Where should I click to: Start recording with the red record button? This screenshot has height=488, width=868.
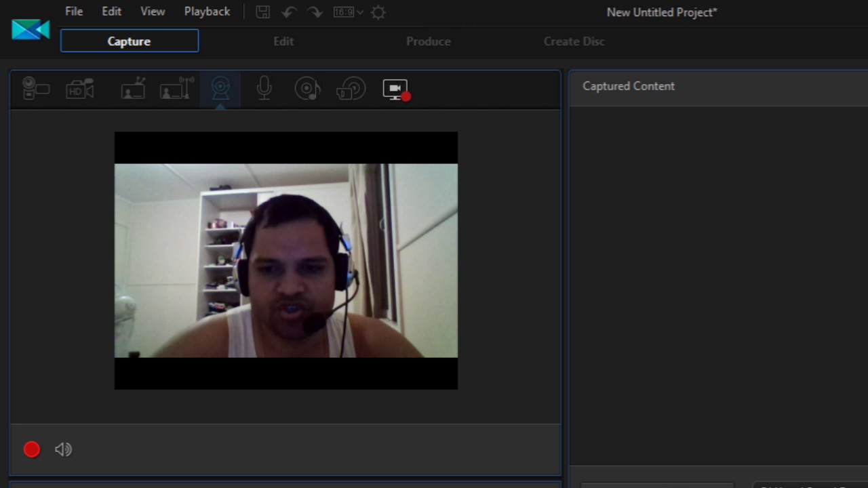pos(32,449)
